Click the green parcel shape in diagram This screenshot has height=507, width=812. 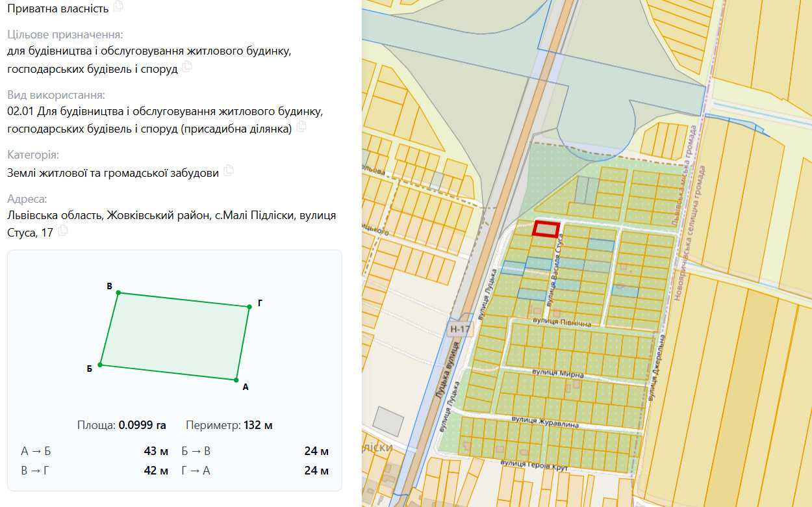coord(174,336)
